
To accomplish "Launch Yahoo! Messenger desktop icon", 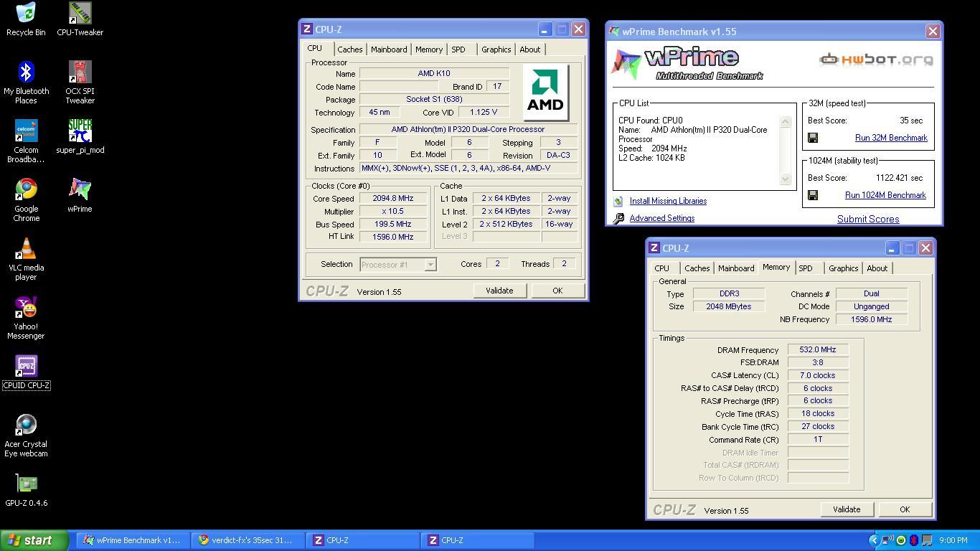I will 26,318.
